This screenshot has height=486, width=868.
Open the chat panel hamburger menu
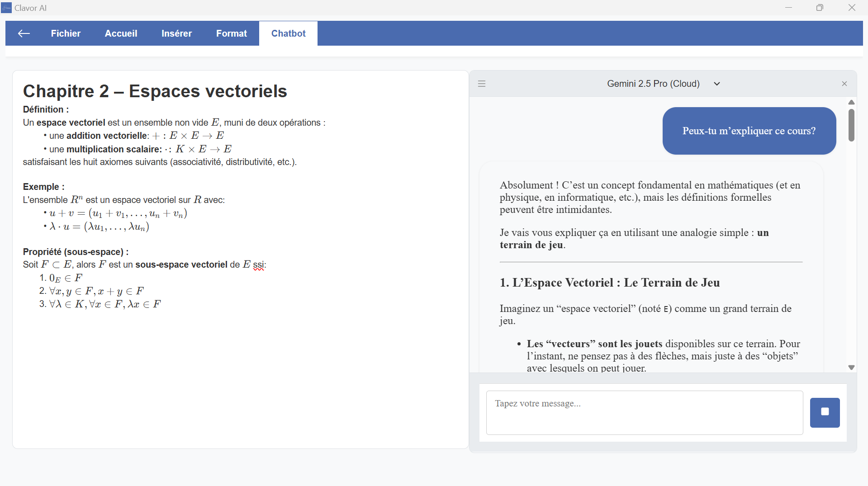[x=482, y=84]
